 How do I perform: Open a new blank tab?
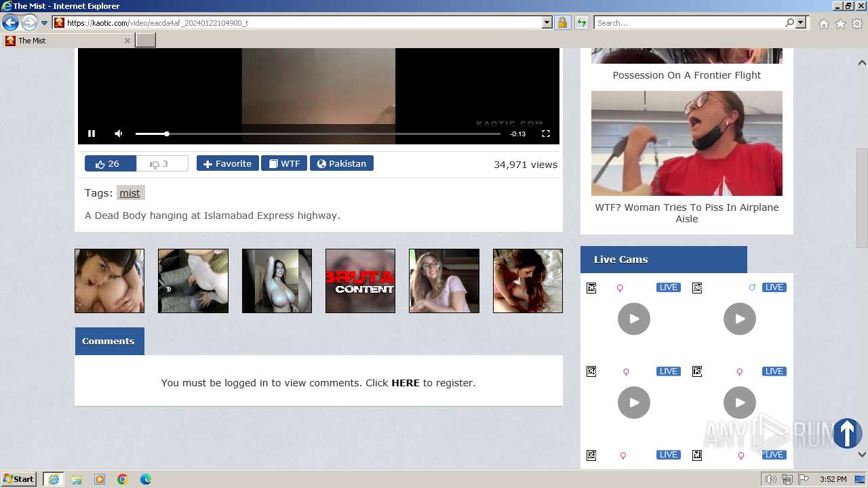pyautogui.click(x=146, y=41)
